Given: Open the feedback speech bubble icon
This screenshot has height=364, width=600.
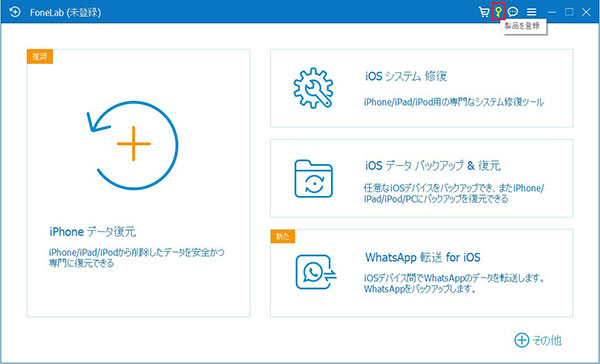Looking at the screenshot, I should pos(513,12).
